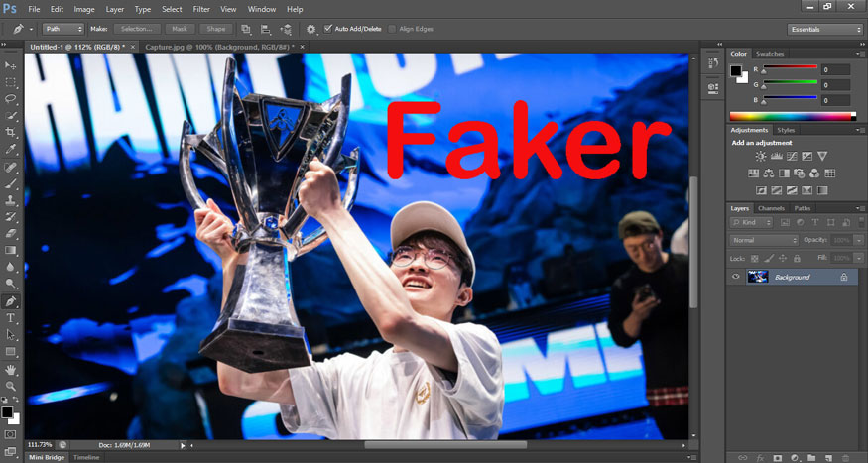
Task: Add a Brightness/Contrast adjustment
Action: pos(761,157)
